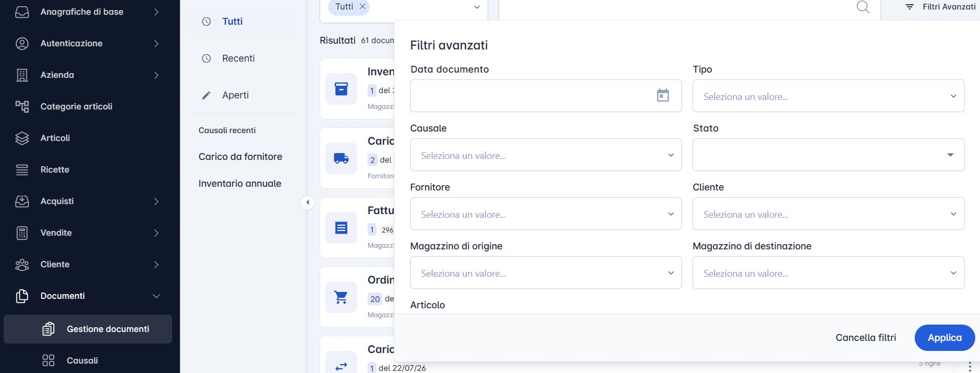This screenshot has width=980, height=373.
Task: Click the Filtri Avanzati filter icon
Action: coord(909,7)
